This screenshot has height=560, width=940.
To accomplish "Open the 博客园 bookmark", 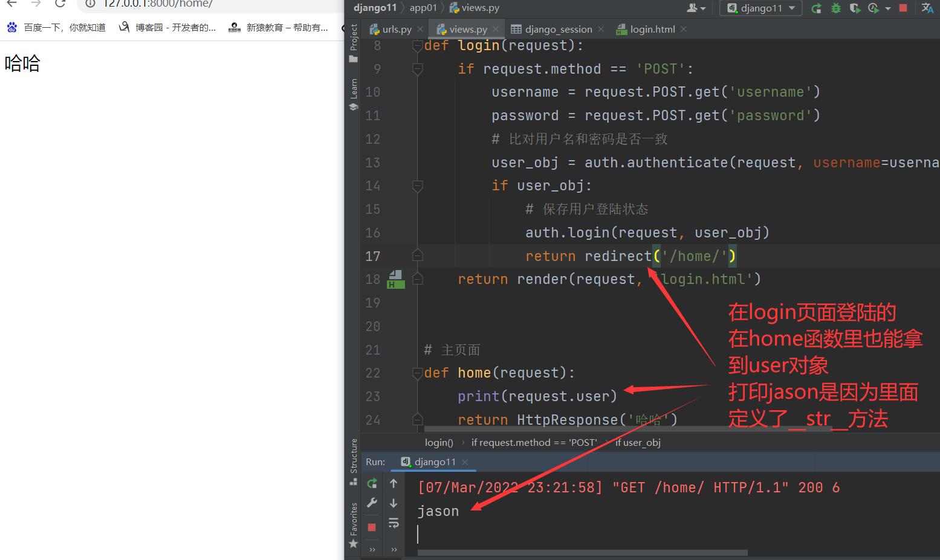I will [167, 28].
